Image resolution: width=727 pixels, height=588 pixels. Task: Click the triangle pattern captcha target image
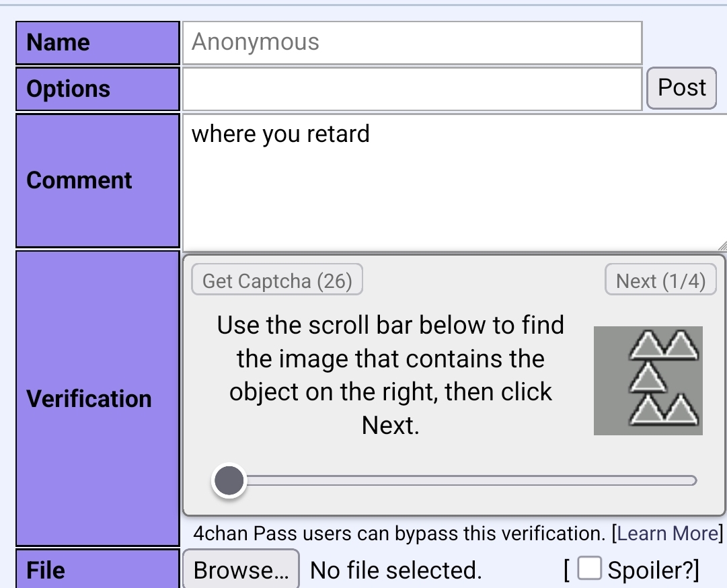click(648, 381)
